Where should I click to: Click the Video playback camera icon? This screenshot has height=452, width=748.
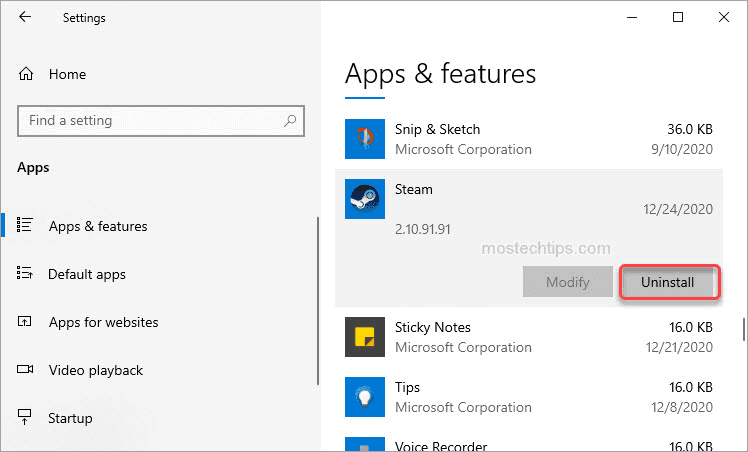point(25,369)
